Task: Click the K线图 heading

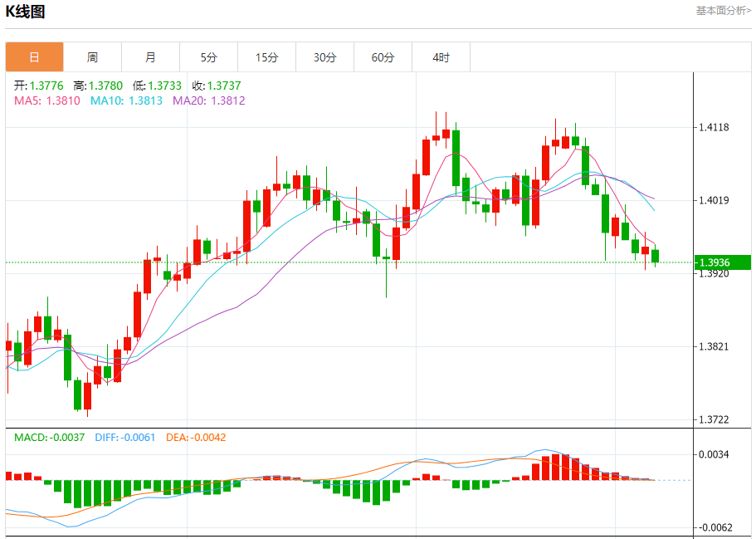Action: pos(26,12)
